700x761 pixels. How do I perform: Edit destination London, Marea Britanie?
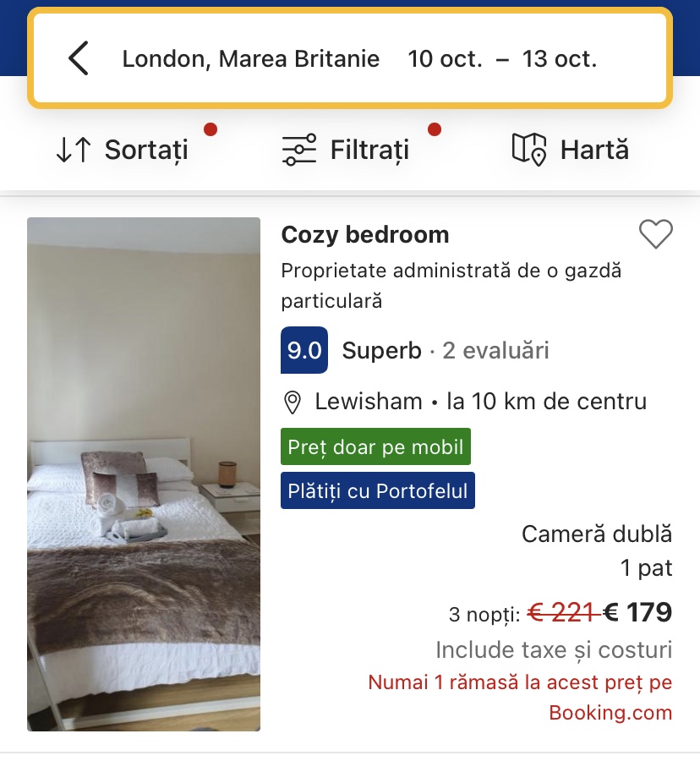pyautogui.click(x=251, y=59)
